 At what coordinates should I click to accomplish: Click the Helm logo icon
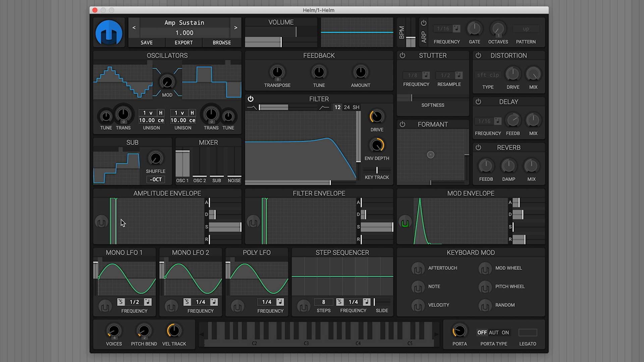click(x=109, y=33)
